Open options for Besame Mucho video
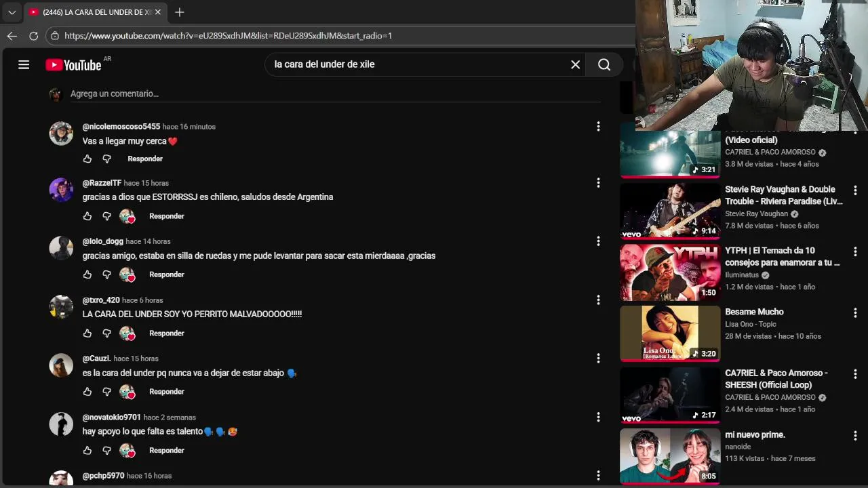Image resolution: width=868 pixels, height=488 pixels. coord(855,312)
